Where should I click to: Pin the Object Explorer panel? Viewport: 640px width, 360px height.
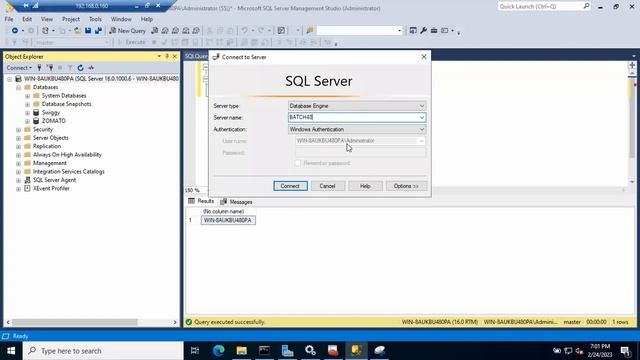167,56
